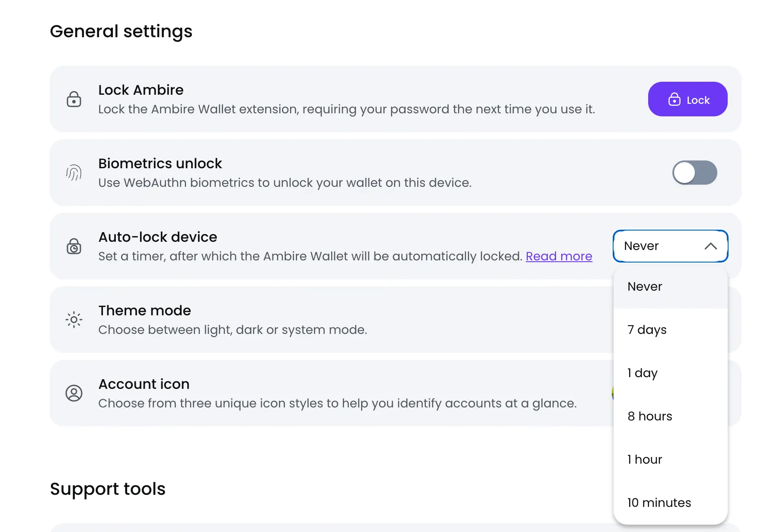This screenshot has width=761, height=532.
Task: Click the Theme mode title text
Action: pyautogui.click(x=144, y=311)
